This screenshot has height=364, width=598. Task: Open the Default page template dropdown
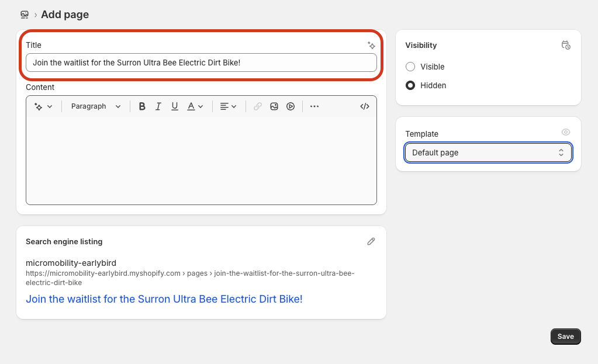click(488, 152)
